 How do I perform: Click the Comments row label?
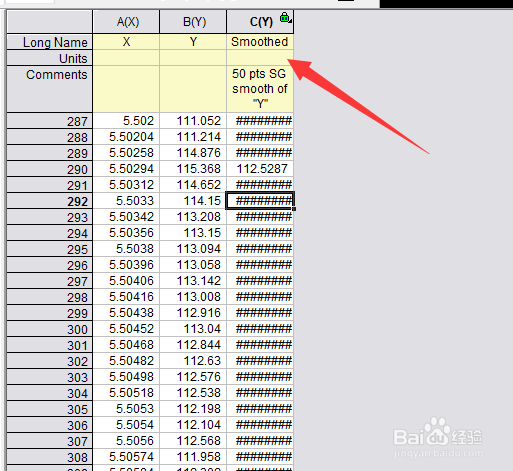pyautogui.click(x=50, y=89)
